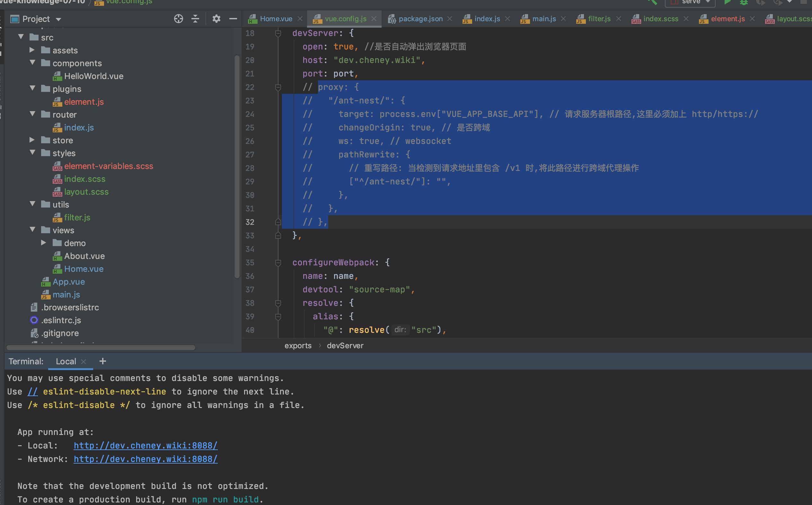Click the collapse all icon in Project panel

(195, 19)
